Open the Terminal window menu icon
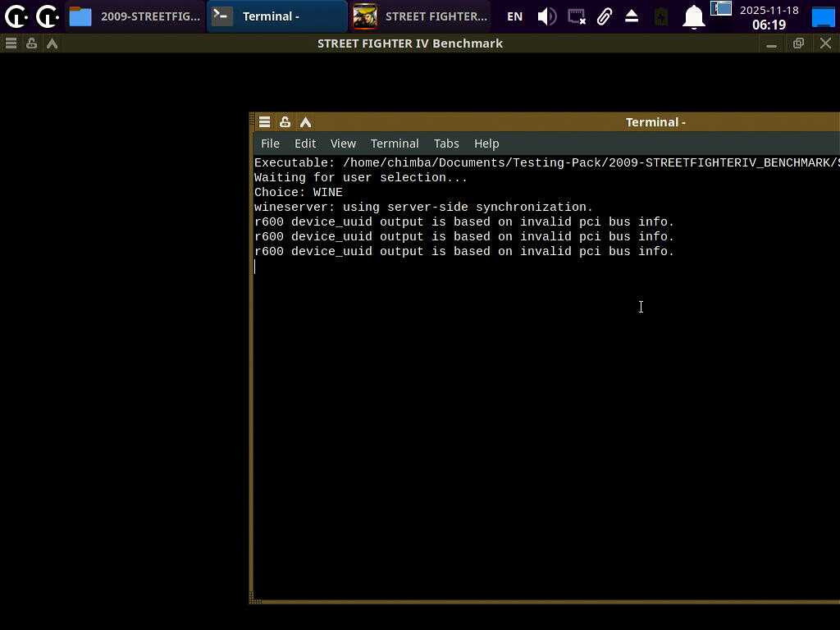The width and height of the screenshot is (840, 630). click(265, 122)
